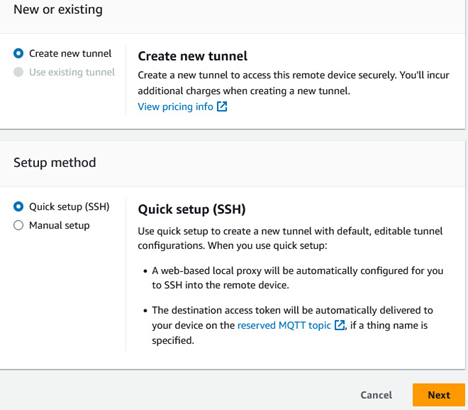Open the View pricing info link
468x410 pixels.
175,107
